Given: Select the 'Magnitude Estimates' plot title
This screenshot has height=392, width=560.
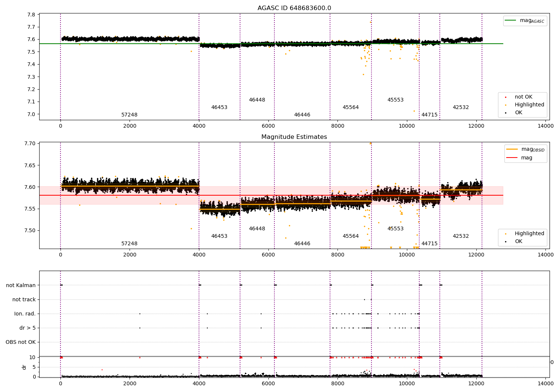Looking at the screenshot, I should click(294, 137).
